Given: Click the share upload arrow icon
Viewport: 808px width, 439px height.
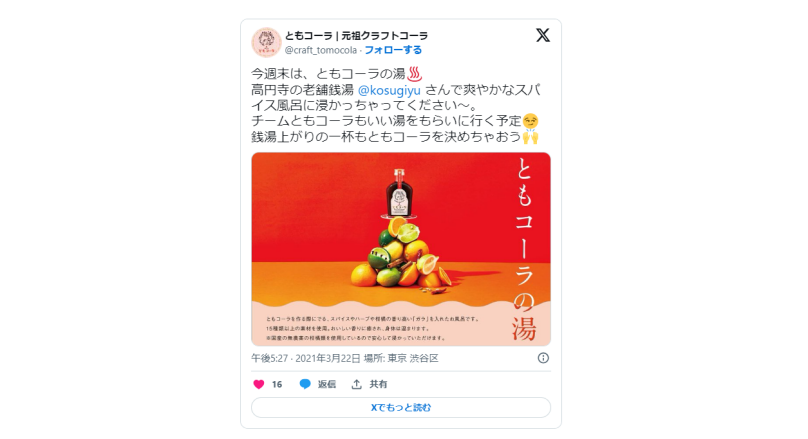Looking at the screenshot, I should (356, 384).
